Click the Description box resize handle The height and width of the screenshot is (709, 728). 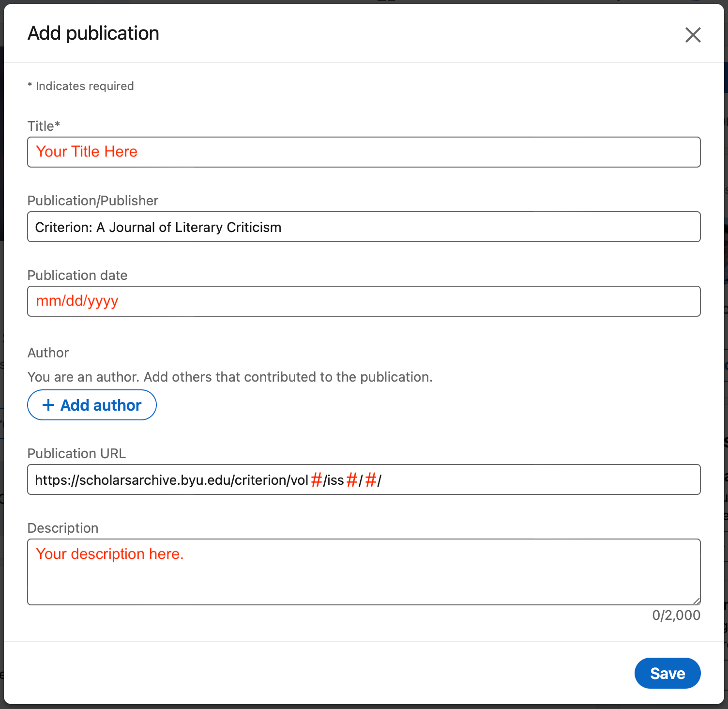(697, 601)
